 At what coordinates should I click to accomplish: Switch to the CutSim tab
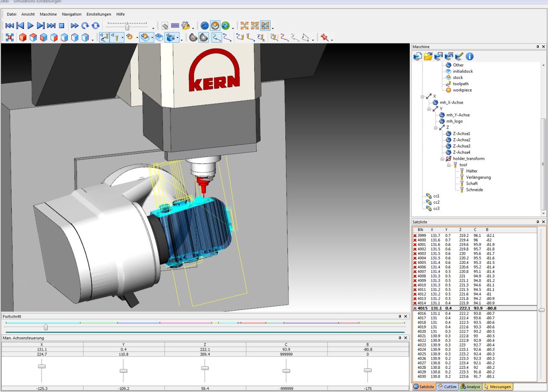click(x=447, y=387)
